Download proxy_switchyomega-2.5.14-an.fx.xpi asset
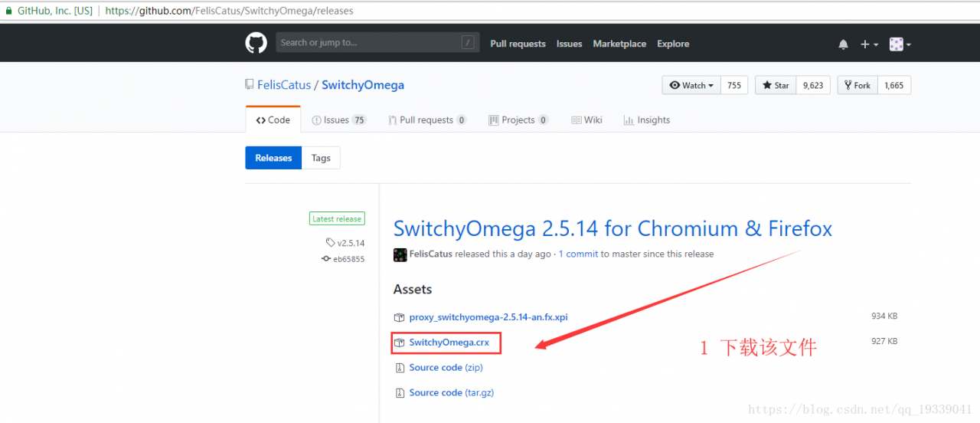980x423 pixels. (x=488, y=317)
